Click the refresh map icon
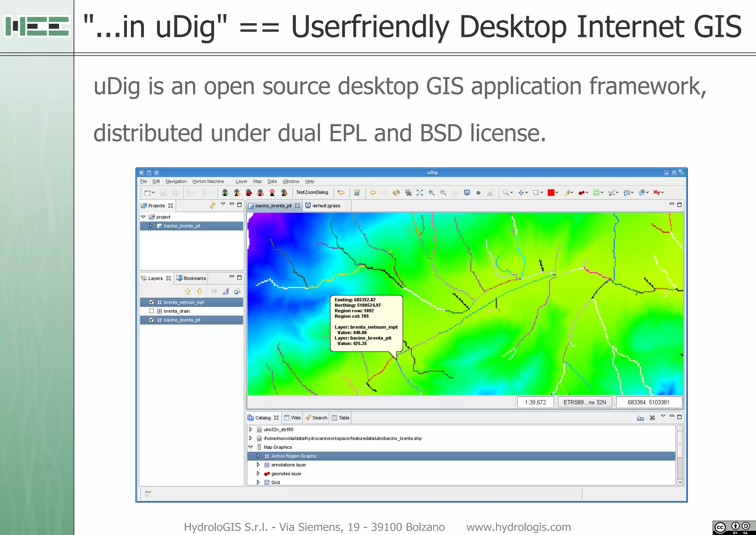The height and width of the screenshot is (535, 756). [396, 192]
